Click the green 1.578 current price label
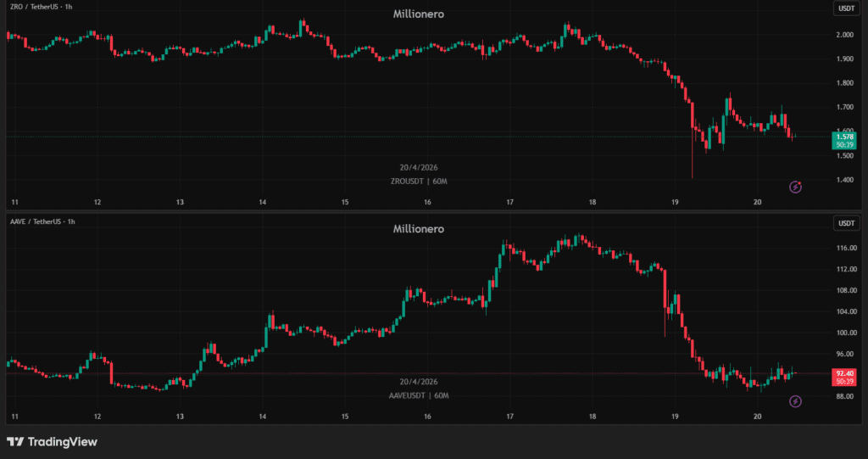 coord(846,137)
